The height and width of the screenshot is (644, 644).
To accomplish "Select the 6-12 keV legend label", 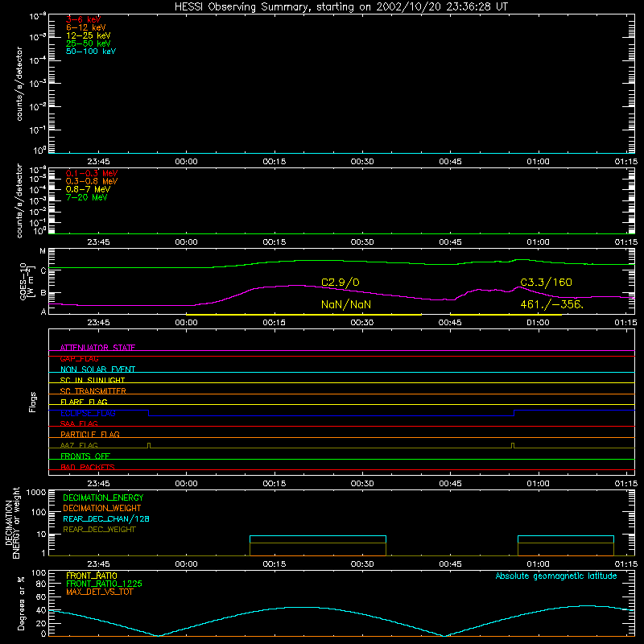I will [86, 27].
